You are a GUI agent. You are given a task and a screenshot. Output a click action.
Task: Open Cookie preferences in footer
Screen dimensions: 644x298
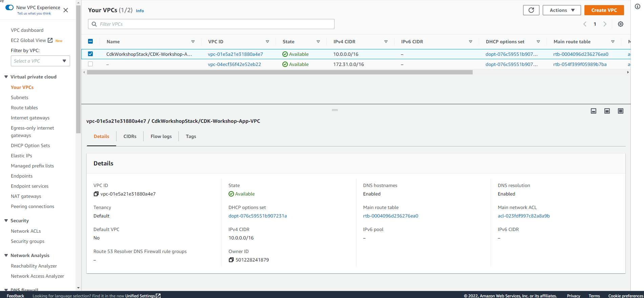tap(626, 296)
